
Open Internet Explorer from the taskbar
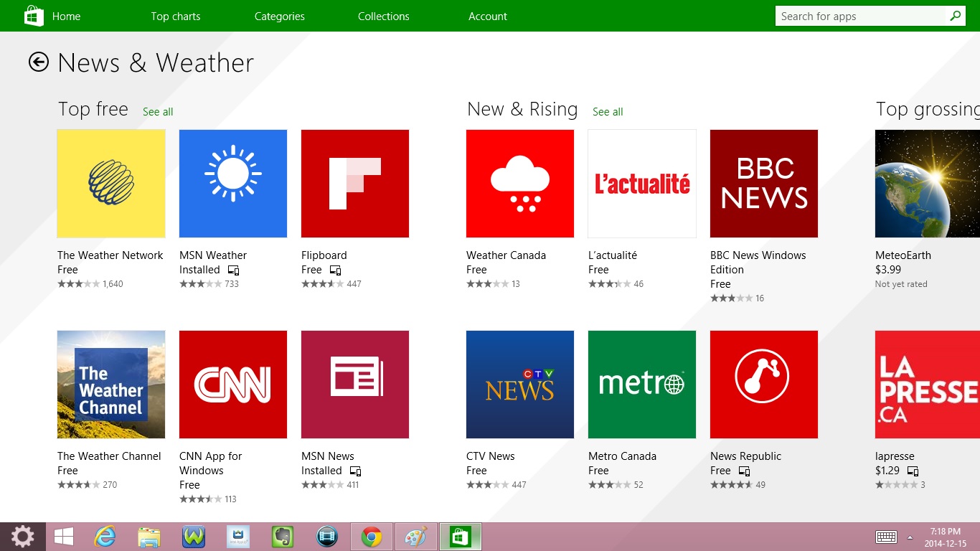(105, 537)
